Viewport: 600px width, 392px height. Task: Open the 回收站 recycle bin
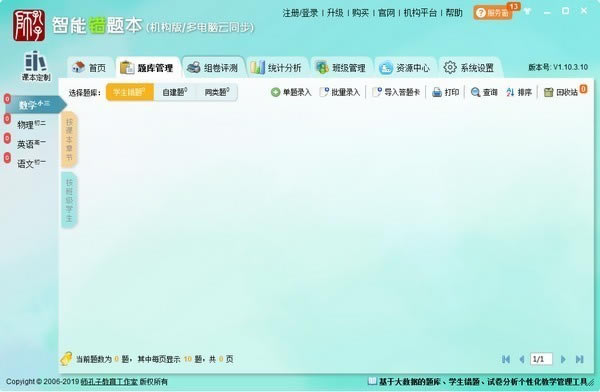coord(561,92)
